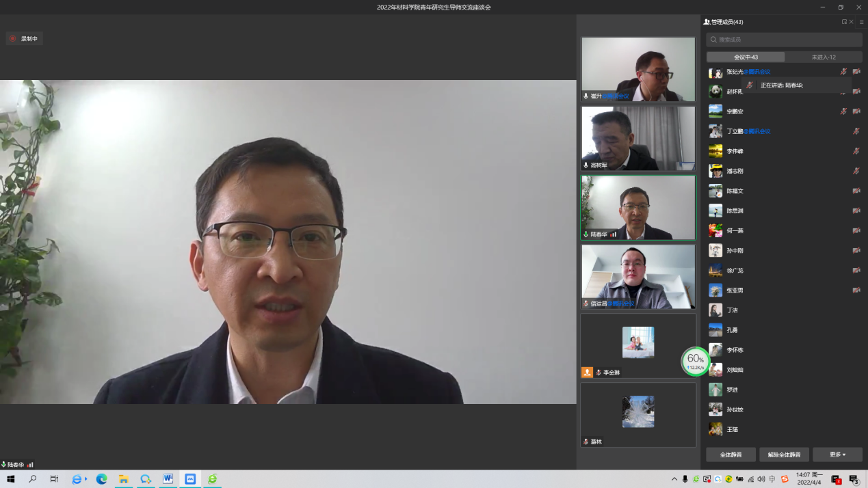Switch to the 会议中·43 tab

pos(746,57)
